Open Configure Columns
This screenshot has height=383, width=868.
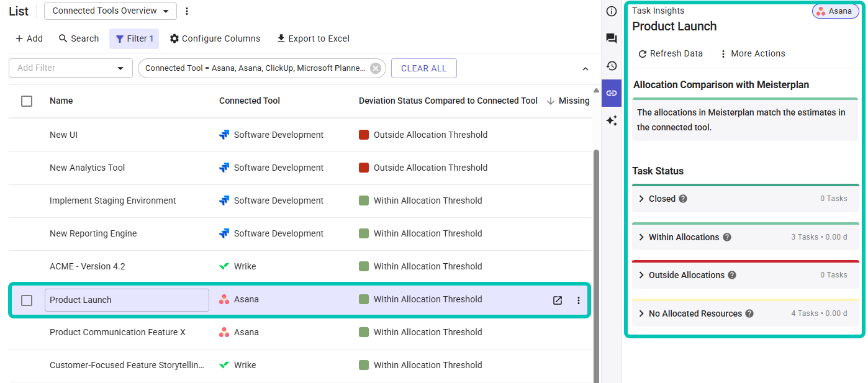215,38
